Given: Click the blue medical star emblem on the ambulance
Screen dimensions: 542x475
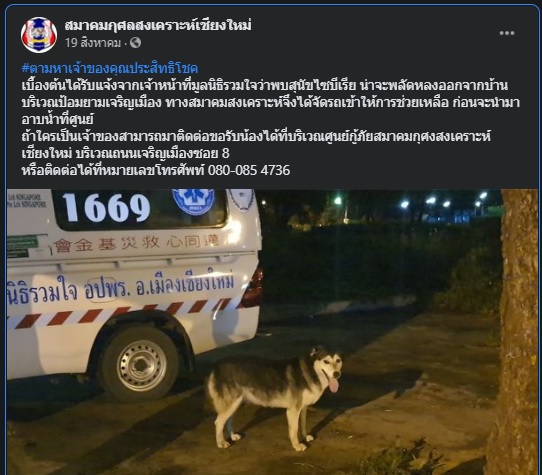Looking at the screenshot, I should [194, 202].
